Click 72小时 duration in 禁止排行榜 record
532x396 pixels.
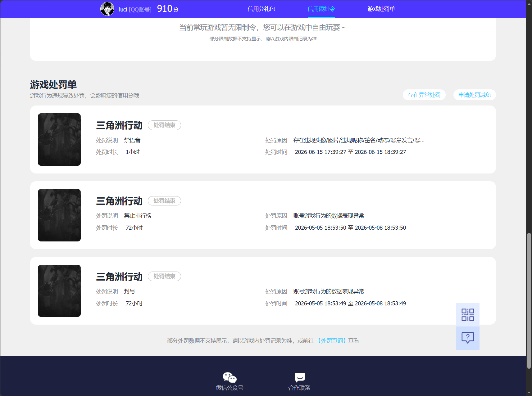tap(134, 228)
